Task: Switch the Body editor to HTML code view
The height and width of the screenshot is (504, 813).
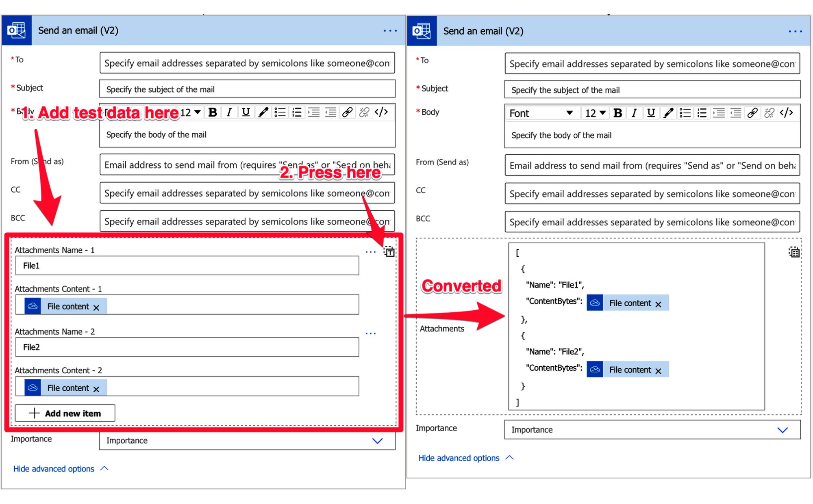Action: point(382,112)
